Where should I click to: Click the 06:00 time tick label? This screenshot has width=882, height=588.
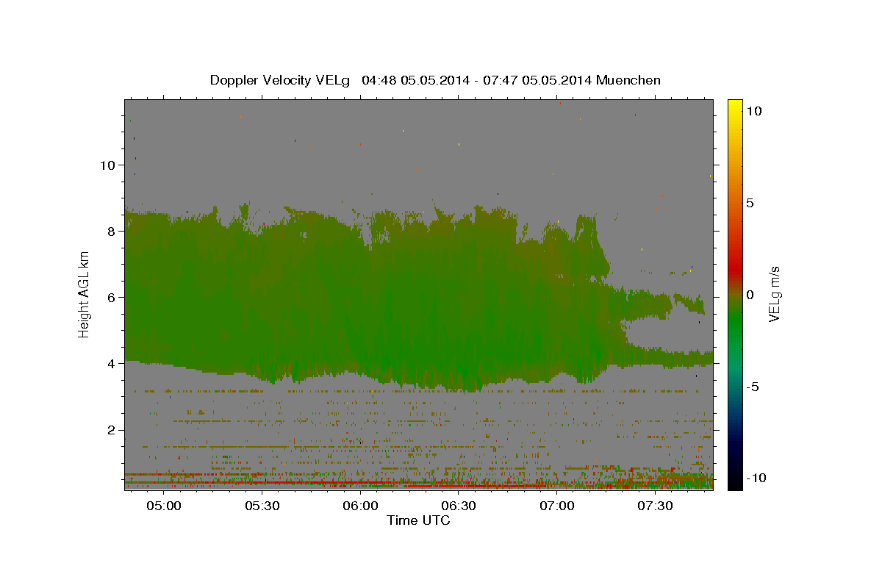pos(360,506)
